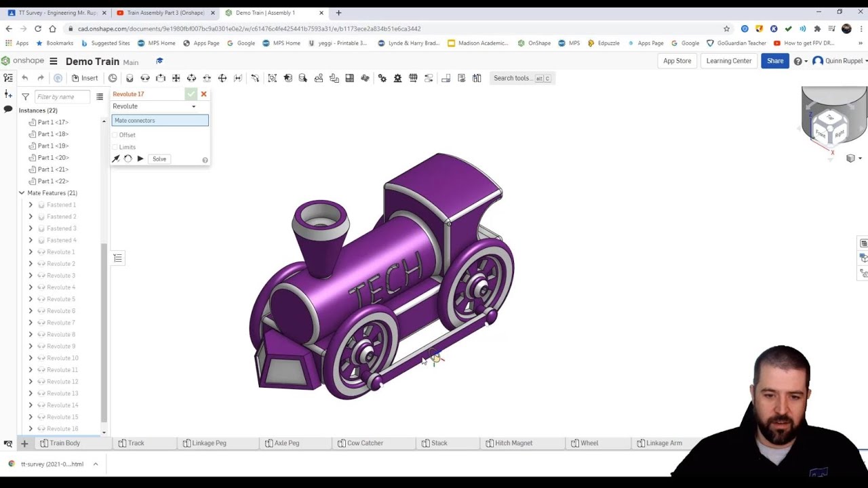Click the Redo arrow in Onshape toolbar

tap(41, 78)
